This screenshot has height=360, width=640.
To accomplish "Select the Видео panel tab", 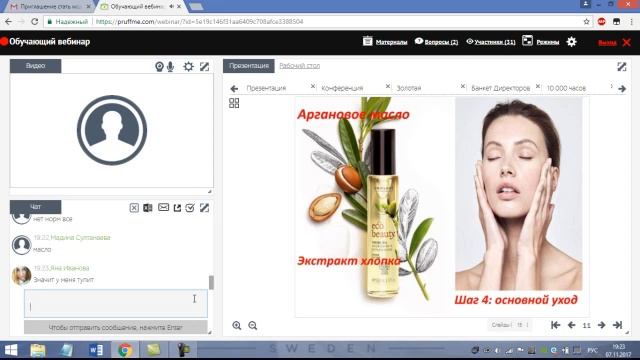I will (x=36, y=66).
